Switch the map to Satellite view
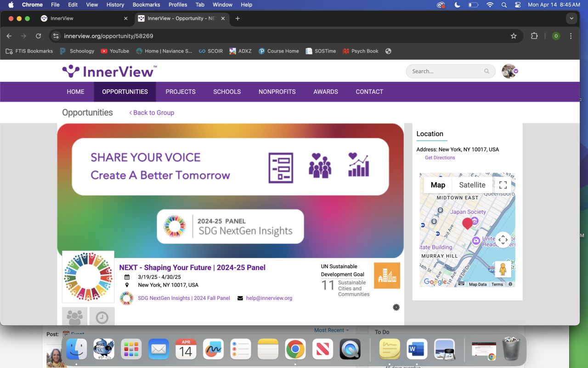The width and height of the screenshot is (588, 368). click(472, 185)
